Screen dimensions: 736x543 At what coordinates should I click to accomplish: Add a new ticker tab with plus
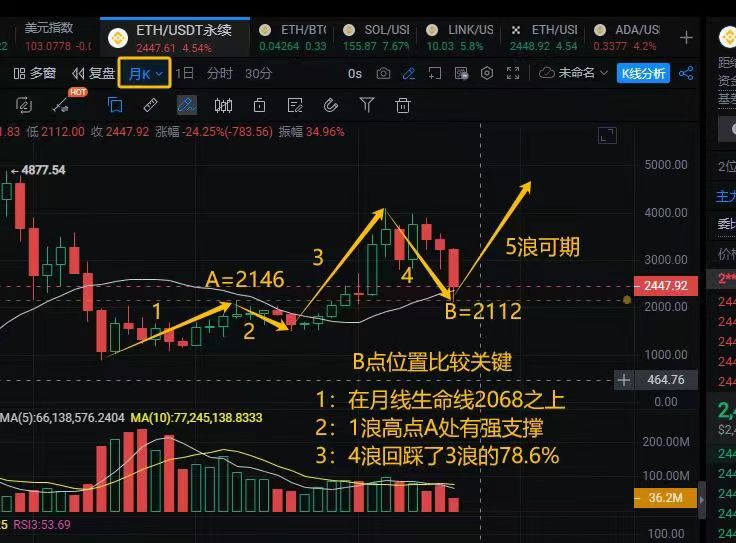686,38
